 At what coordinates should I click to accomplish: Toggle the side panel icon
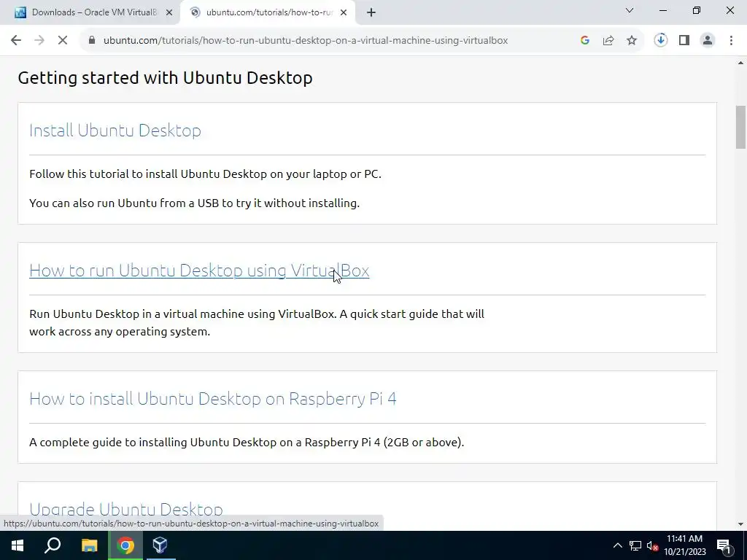(684, 41)
